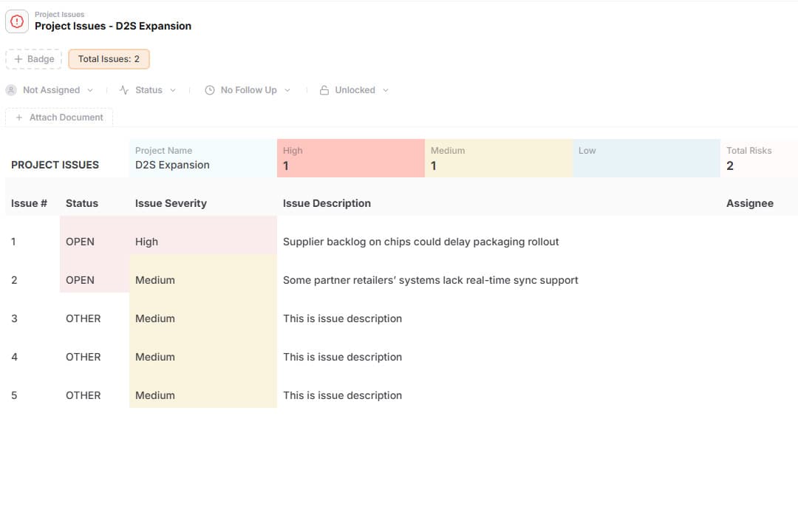The height and width of the screenshot is (532, 798).
Task: Click the Issue # column header
Action: [x=29, y=203]
